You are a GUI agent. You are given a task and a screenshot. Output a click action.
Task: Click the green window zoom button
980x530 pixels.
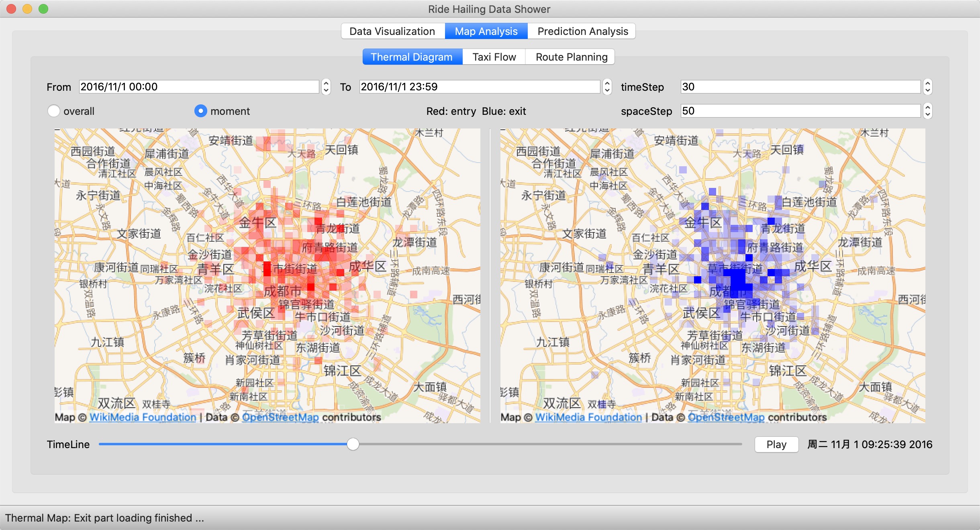[43, 9]
